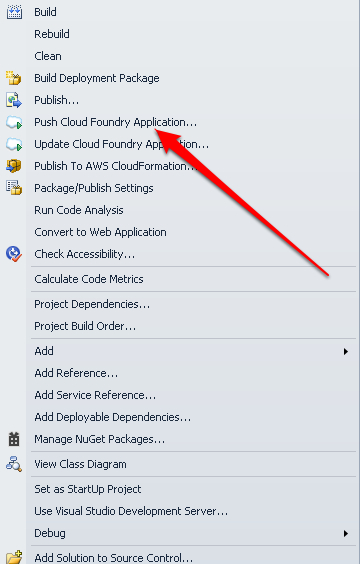Click the Update Cloud Foundry cloud icon
This screenshot has height=564, width=360.
(14, 144)
